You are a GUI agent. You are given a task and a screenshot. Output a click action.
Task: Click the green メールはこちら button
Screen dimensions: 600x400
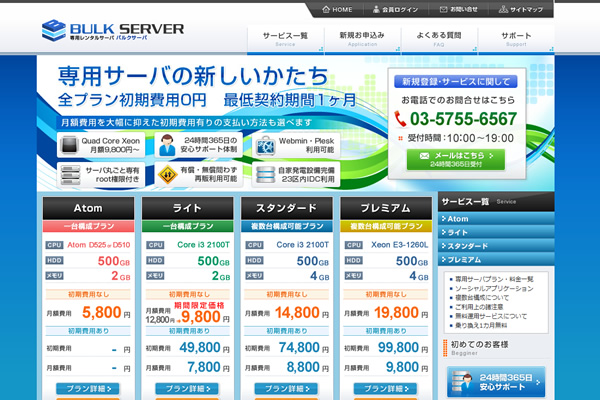455,159
